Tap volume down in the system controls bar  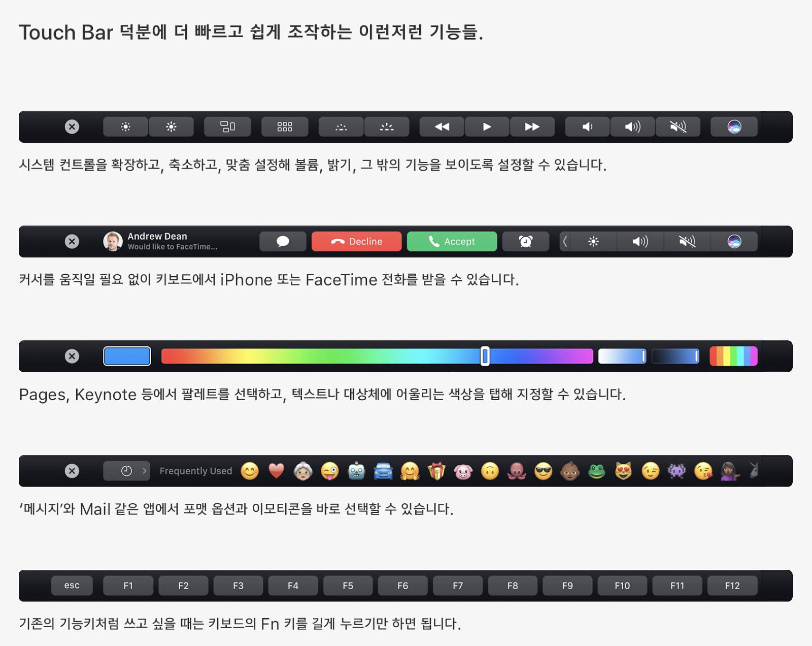point(587,127)
